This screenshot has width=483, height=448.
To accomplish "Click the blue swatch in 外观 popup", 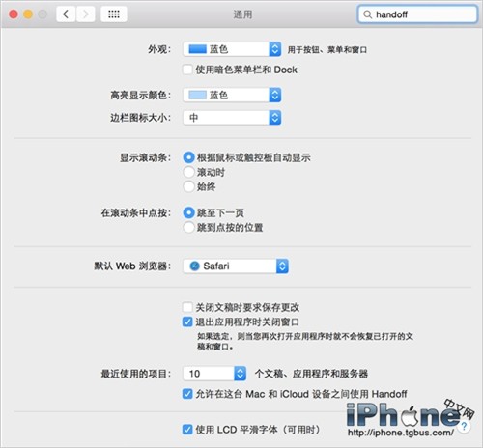I will click(197, 49).
